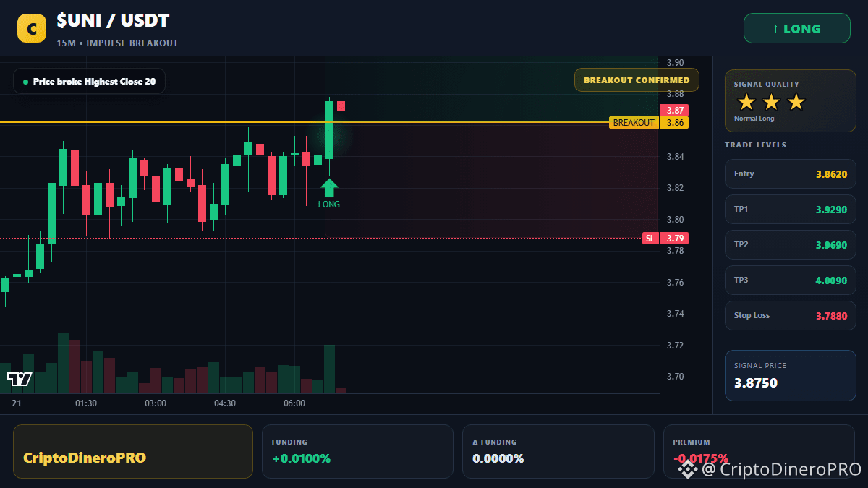The width and height of the screenshot is (868, 488).
Task: Click the 3.84 price axis label
Action: 676,157
